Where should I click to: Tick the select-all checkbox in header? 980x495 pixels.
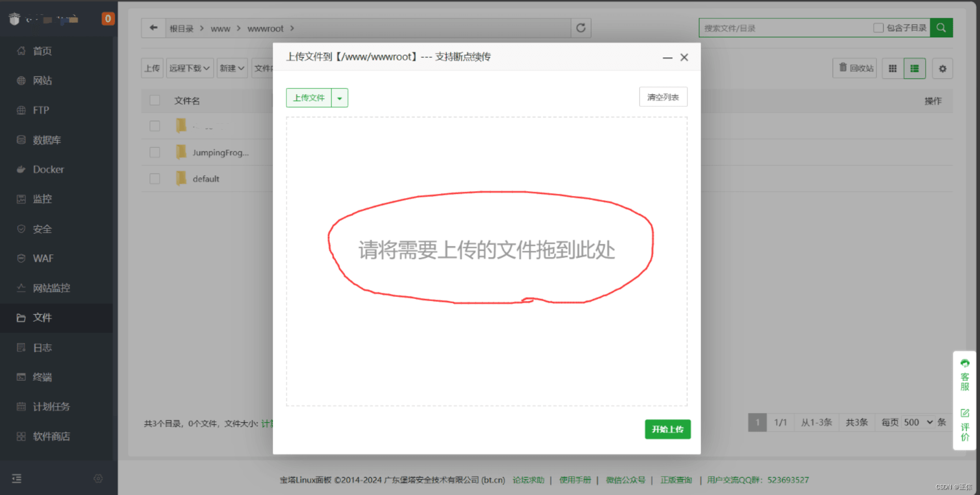point(155,100)
